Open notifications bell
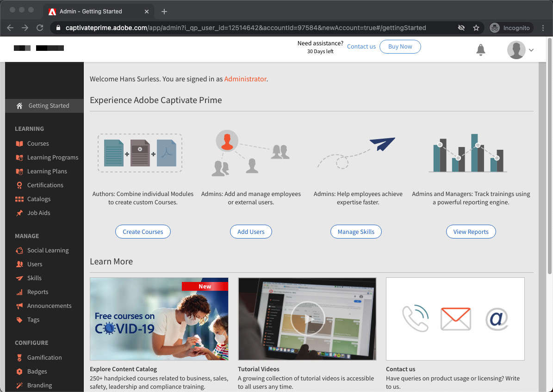Viewport: 553px width, 392px height. pos(481,49)
